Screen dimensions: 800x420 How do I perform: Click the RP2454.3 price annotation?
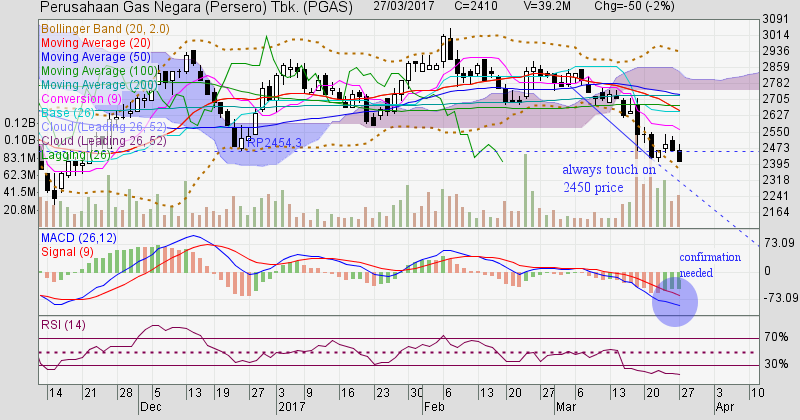coord(274,143)
